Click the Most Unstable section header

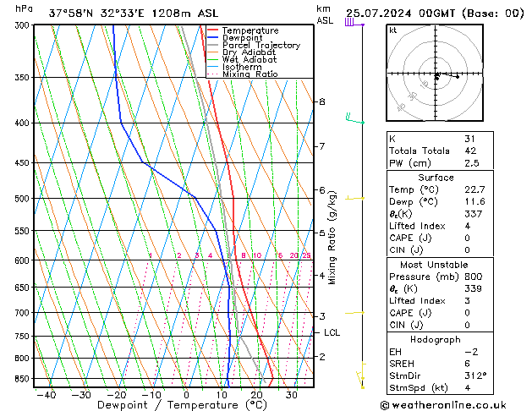pos(436,265)
